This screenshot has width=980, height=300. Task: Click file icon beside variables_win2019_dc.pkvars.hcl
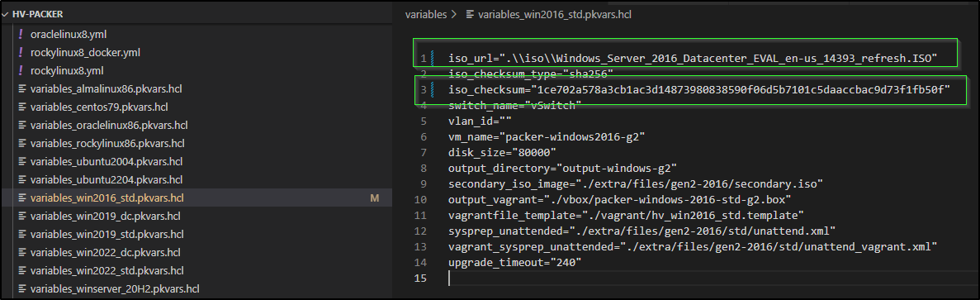pyautogui.click(x=22, y=217)
